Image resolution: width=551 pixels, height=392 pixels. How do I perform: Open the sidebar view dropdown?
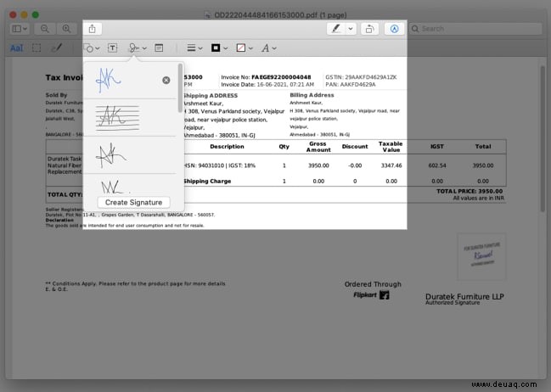point(20,29)
